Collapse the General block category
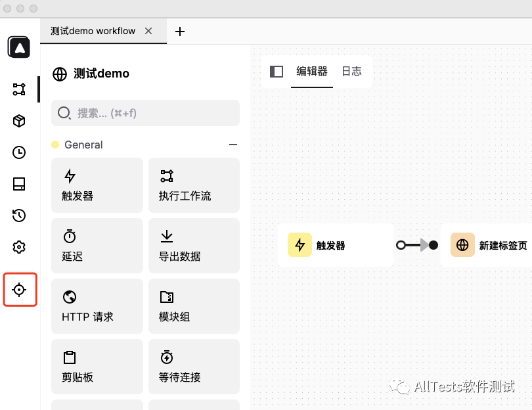 (x=233, y=145)
